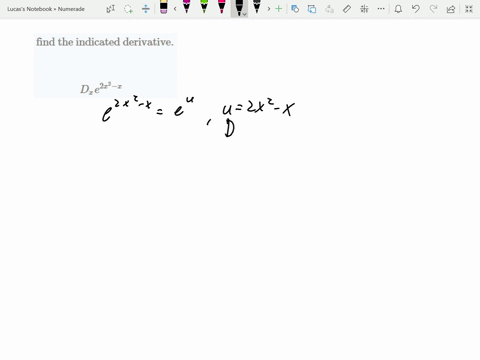The image size is (480, 360).
Task: Click the Lucas's Notebook » Numerade breadcrumb
Action: pyautogui.click(x=46, y=9)
